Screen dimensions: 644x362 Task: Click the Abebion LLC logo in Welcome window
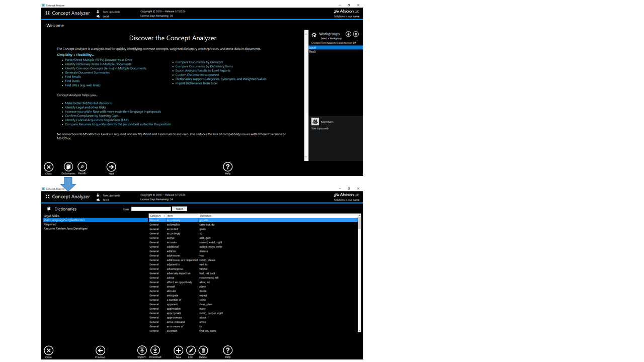(x=347, y=12)
